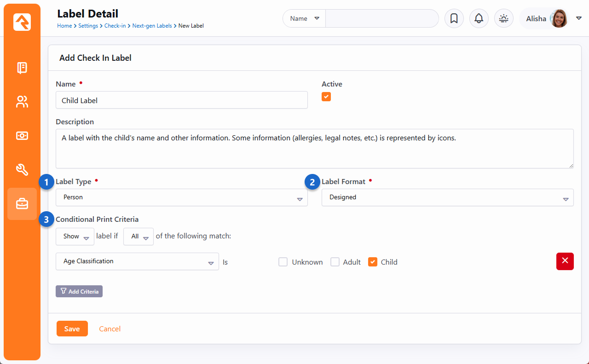Screen dimensions: 589x364
Task: Open the notifications bell icon
Action: 479,19
